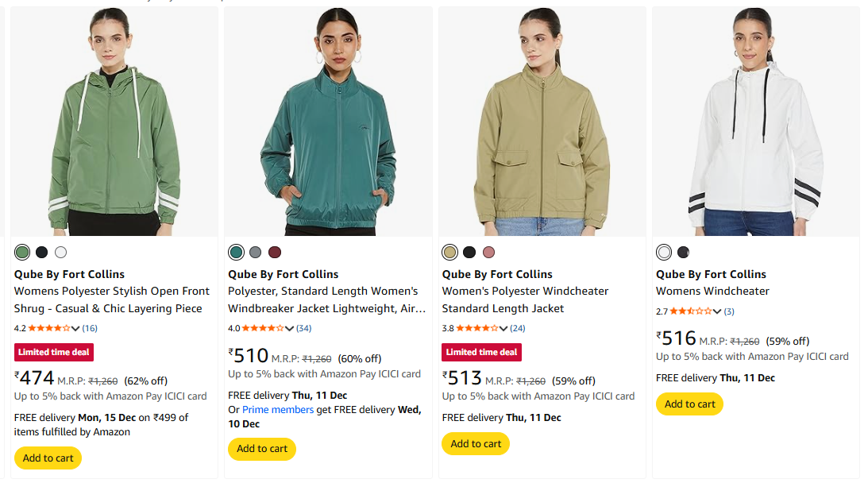Add the ₹516 white windcheater to cart
Viewport: 868px width, 483px height.
click(689, 404)
